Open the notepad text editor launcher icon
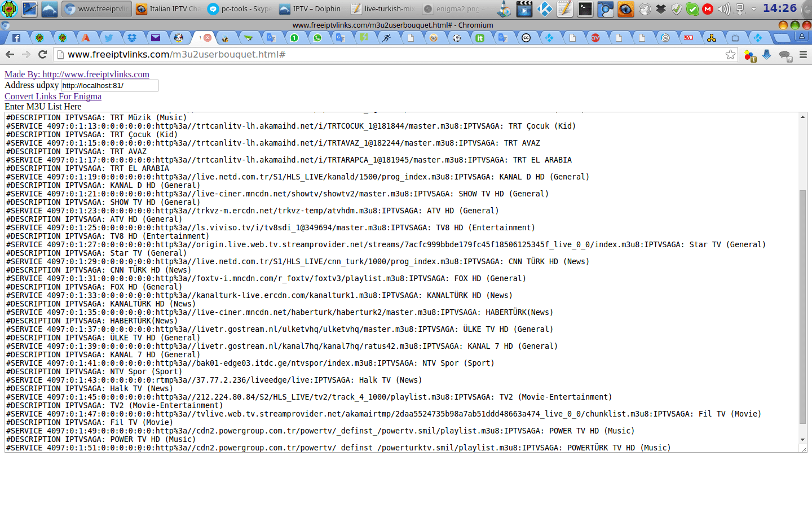The width and height of the screenshot is (812, 508). pyautogui.click(x=565, y=8)
